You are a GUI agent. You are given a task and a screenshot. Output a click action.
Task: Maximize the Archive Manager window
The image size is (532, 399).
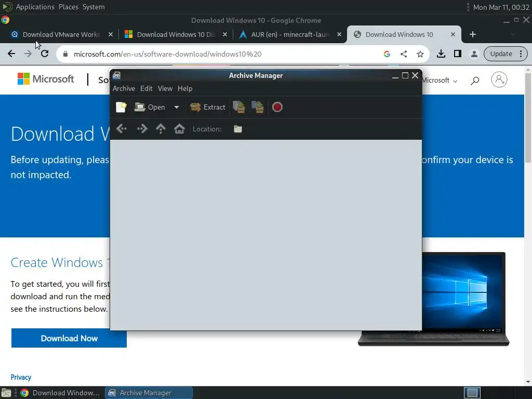[405, 75]
